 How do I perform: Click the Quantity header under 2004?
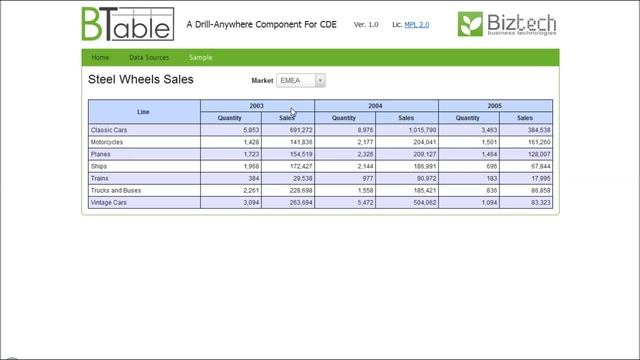[x=345, y=118]
